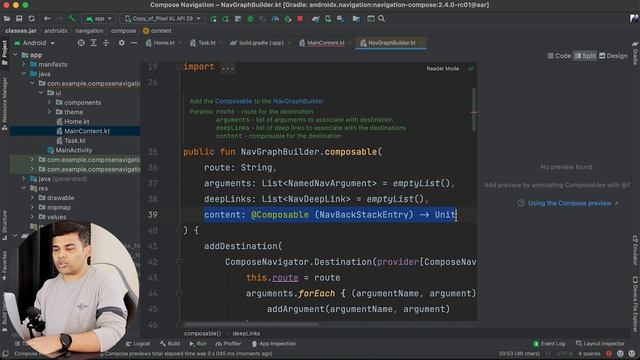Click the red Stop button icon
The image size is (640, 360).
point(300,19)
